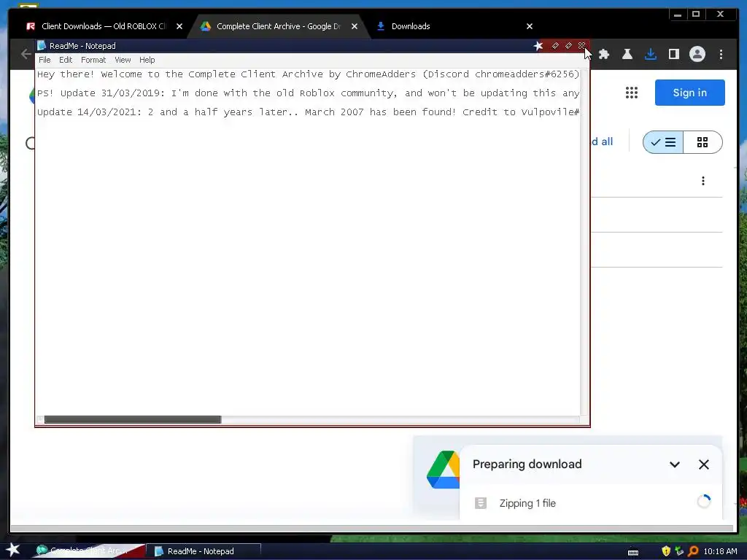Viewport: 747px width, 560px height.
Task: Collapse the Preparing download panel
Action: tap(674, 464)
